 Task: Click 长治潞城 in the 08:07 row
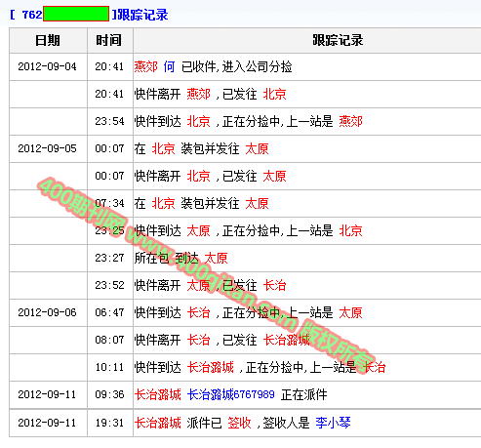pyautogui.click(x=286, y=340)
